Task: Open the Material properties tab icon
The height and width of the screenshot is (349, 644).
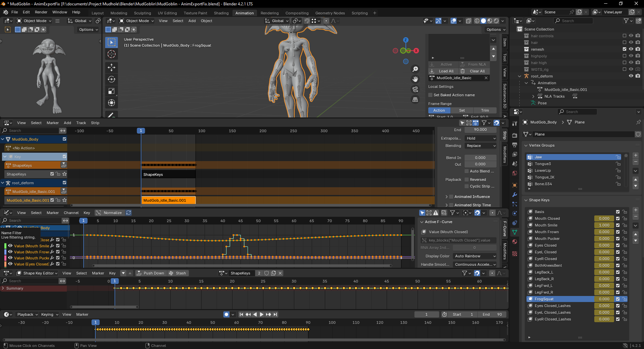Action: point(515,241)
